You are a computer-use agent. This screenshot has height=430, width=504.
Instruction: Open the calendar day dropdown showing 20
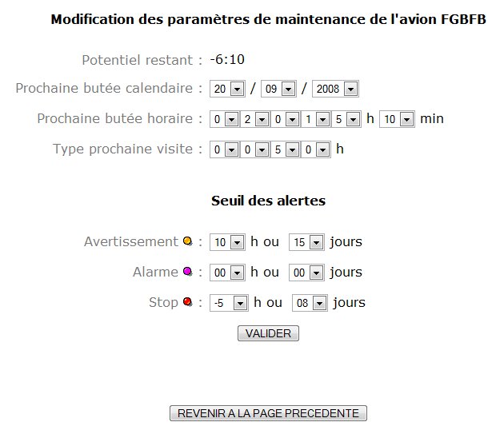coord(226,89)
